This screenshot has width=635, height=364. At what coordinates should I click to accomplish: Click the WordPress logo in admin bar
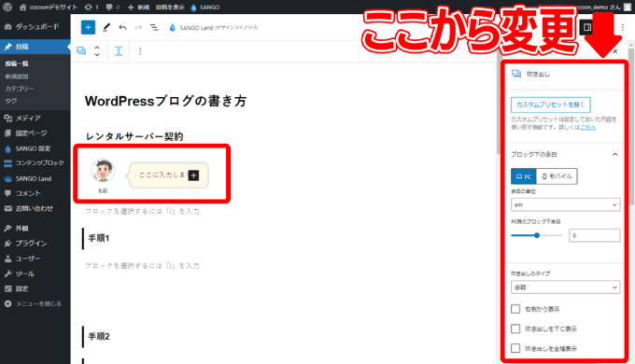tap(7, 7)
